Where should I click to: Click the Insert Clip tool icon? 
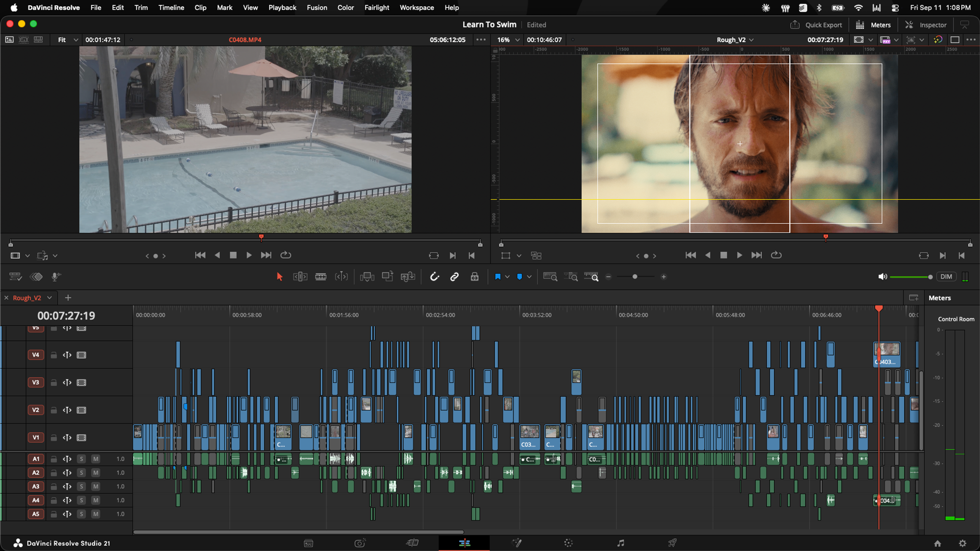(x=367, y=277)
